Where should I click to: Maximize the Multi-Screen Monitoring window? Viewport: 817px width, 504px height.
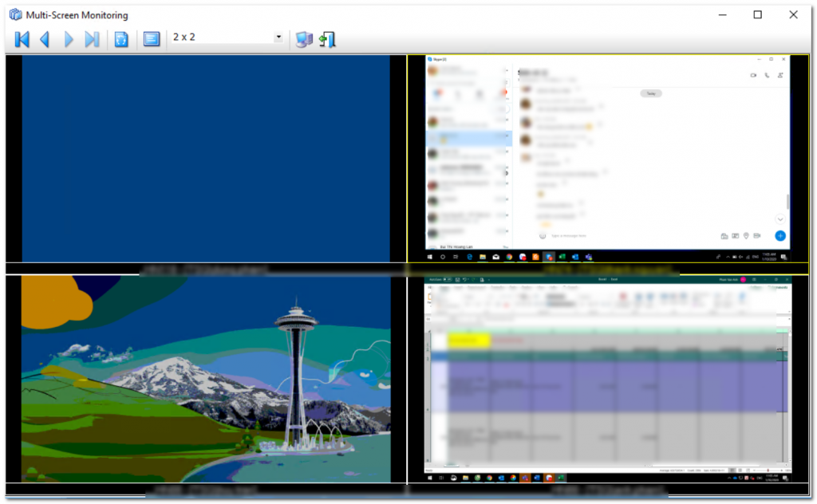758,14
